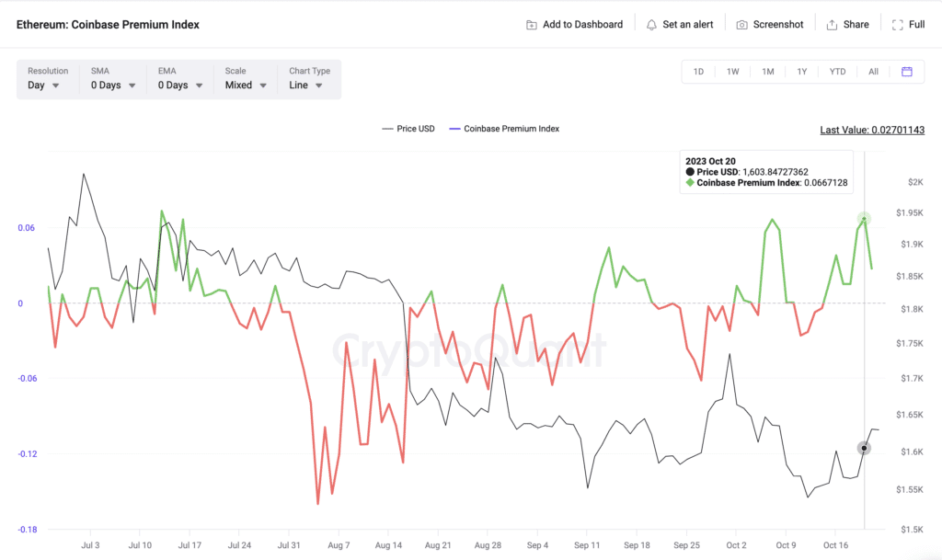The image size is (942, 560).
Task: Expand the EMA 0 Days dropdown
Action: click(180, 86)
